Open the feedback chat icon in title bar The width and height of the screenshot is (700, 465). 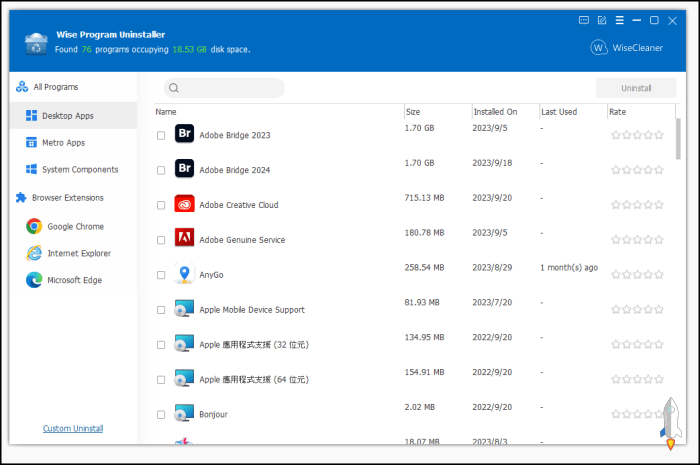tap(583, 21)
